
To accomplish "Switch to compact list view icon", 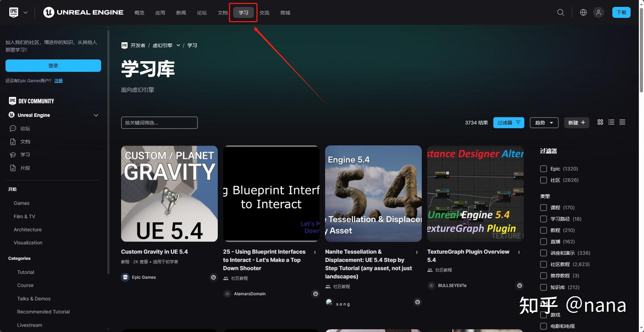I will tap(622, 122).
